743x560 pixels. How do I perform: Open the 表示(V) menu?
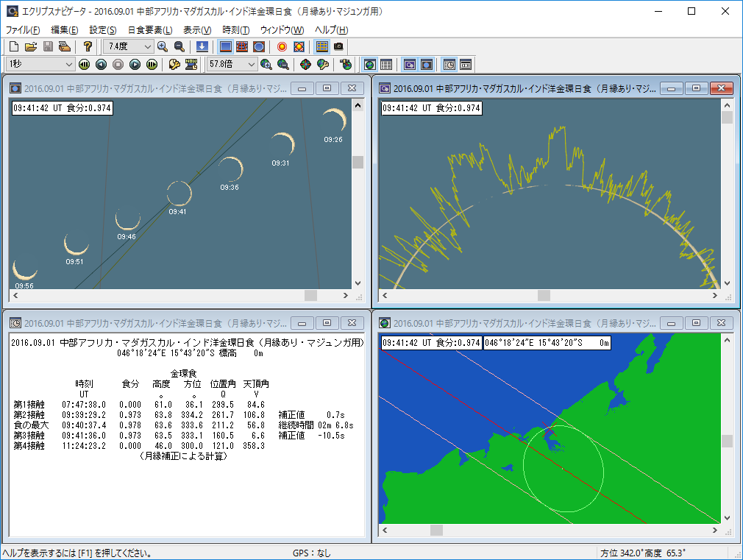click(x=196, y=30)
